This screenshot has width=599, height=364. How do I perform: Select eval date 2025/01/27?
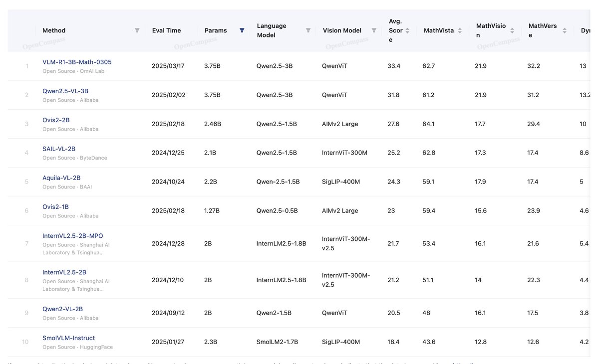168,342
